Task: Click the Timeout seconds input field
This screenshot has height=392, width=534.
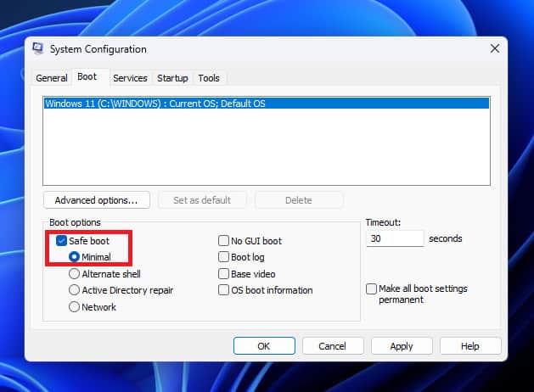Action: [x=394, y=239]
